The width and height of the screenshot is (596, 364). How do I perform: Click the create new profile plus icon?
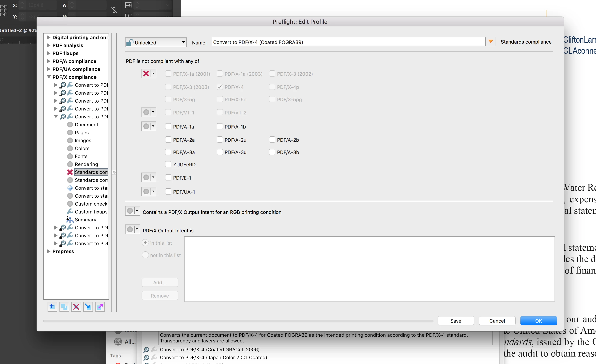click(52, 307)
